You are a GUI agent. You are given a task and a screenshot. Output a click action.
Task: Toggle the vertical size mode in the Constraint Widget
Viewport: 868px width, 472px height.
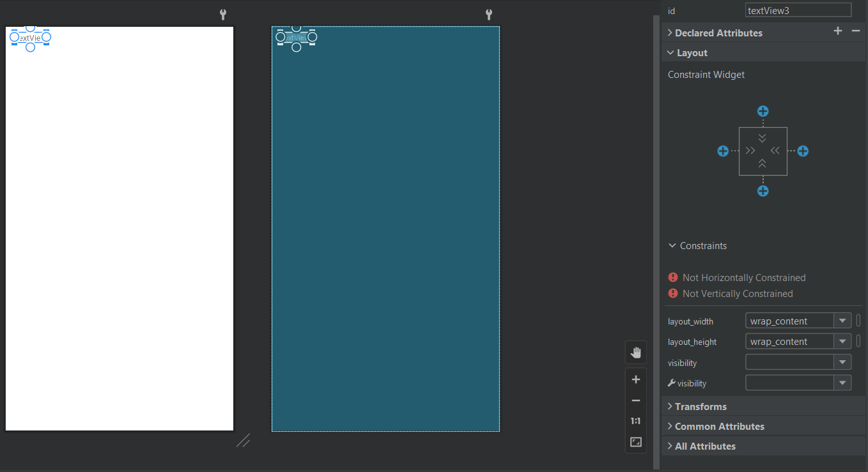(763, 137)
